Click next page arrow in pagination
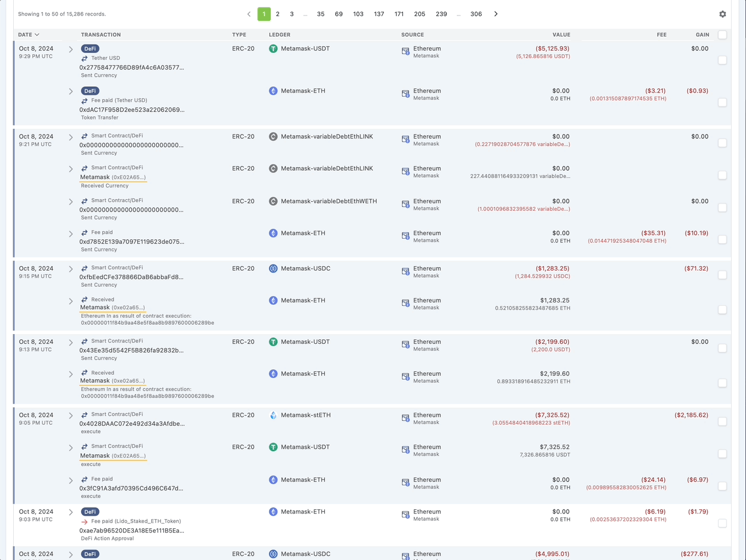The width and height of the screenshot is (746, 560). pos(496,14)
